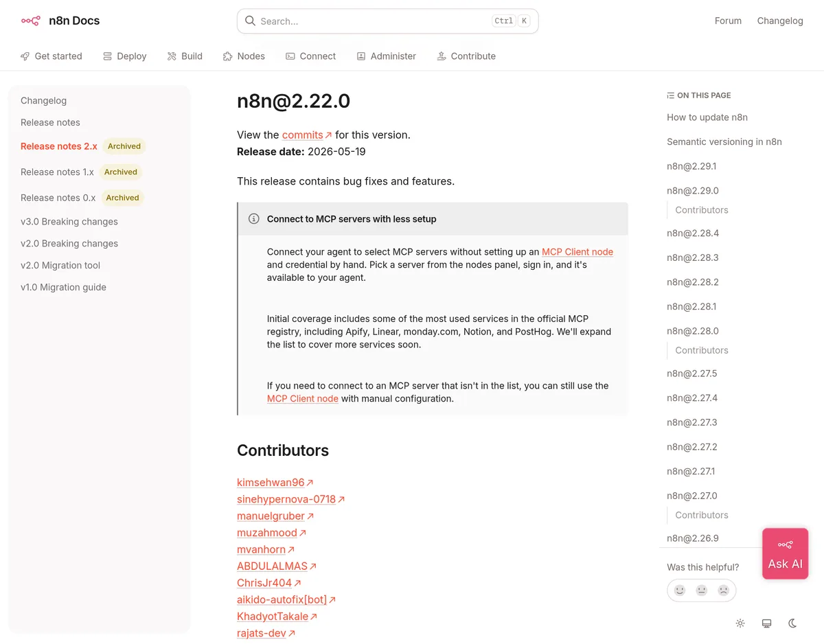Jump to n8n@2.28.4 section

point(693,233)
